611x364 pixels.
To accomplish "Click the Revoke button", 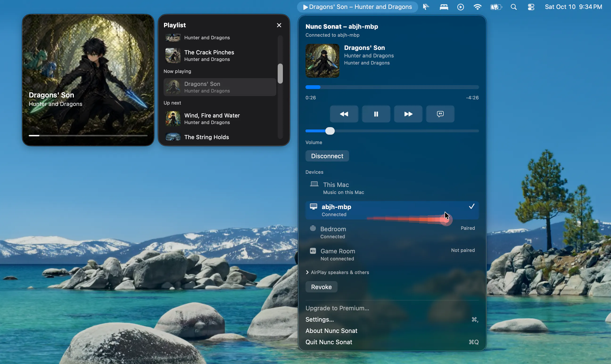I will pos(321,287).
